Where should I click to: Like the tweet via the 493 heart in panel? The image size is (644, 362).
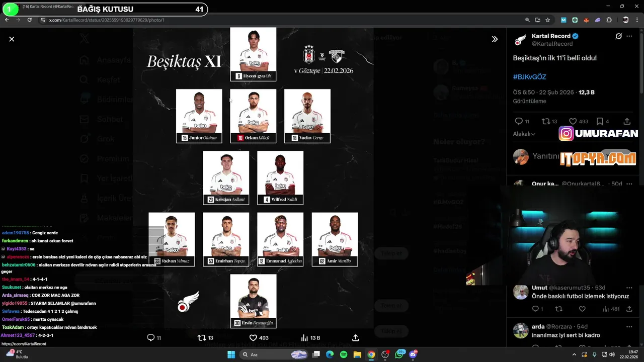(x=573, y=121)
